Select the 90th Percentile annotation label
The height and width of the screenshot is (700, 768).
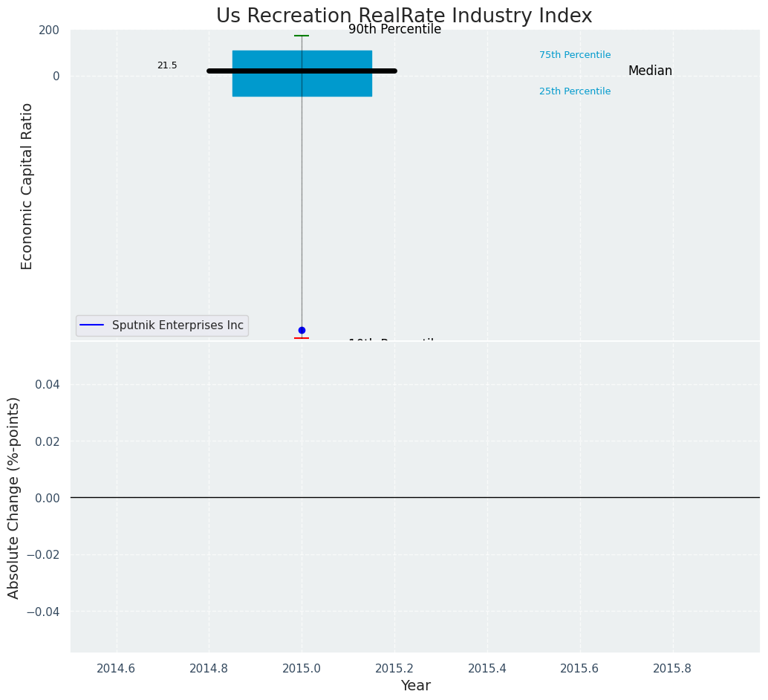click(x=394, y=30)
